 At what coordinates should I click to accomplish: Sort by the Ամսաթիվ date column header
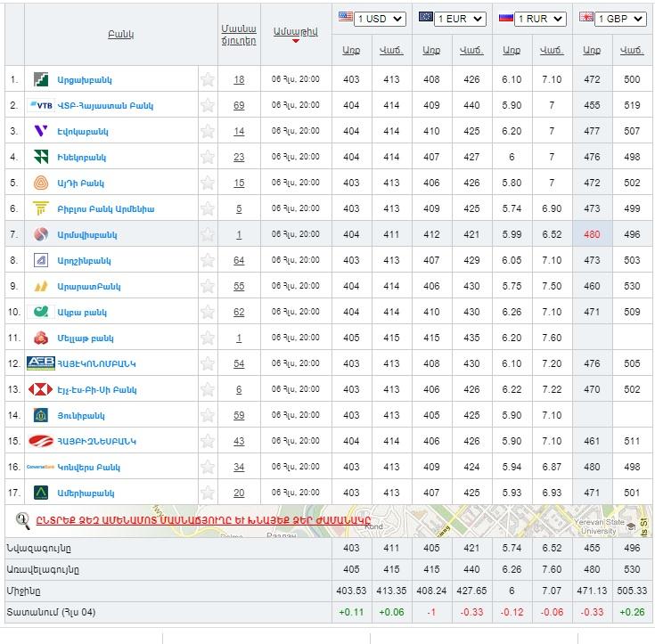(x=295, y=31)
